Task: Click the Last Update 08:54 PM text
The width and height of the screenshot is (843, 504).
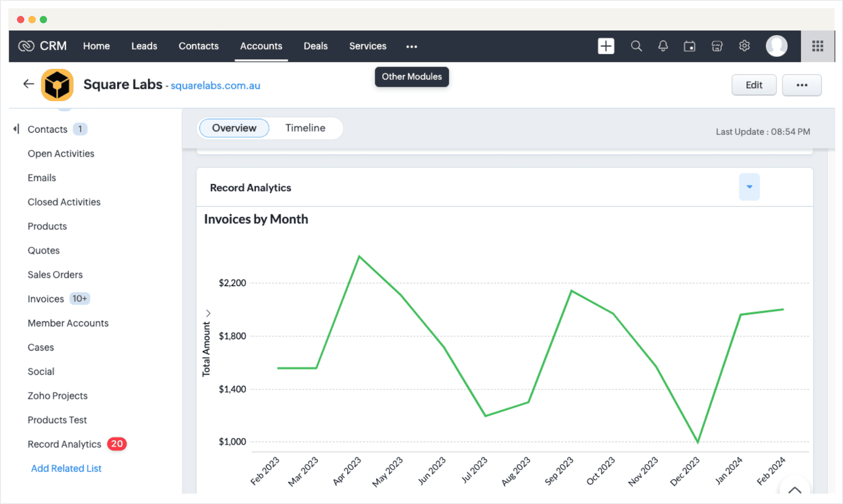Action: coord(763,132)
